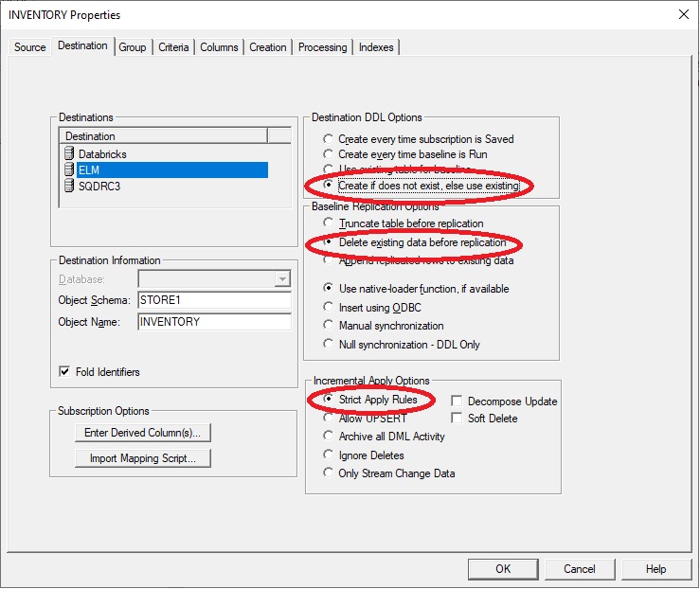
Task: Click the Databricks database icon
Action: tap(68, 153)
